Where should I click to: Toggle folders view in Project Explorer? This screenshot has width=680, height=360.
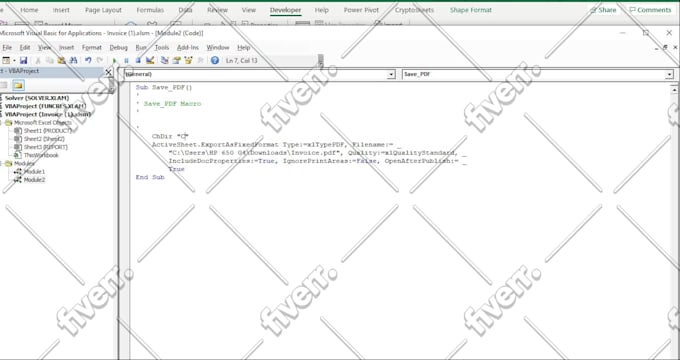(18, 85)
